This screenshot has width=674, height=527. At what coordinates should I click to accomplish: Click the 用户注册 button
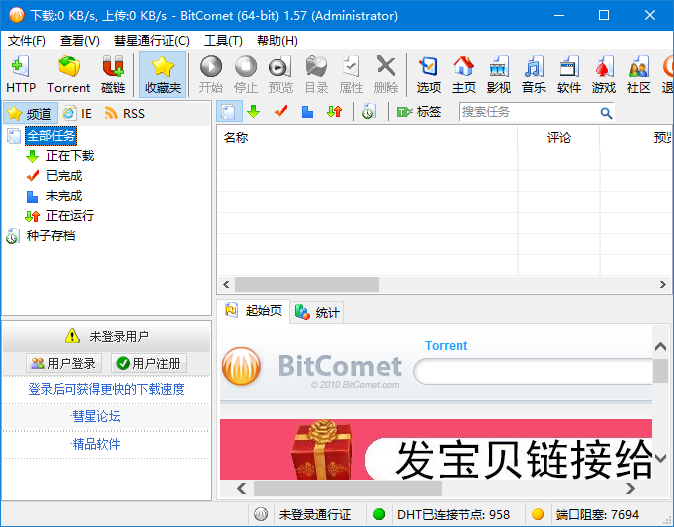(x=148, y=363)
